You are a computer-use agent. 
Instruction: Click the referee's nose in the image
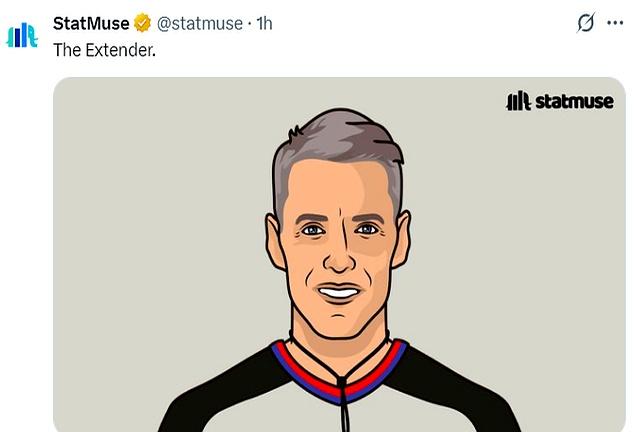pos(339,257)
